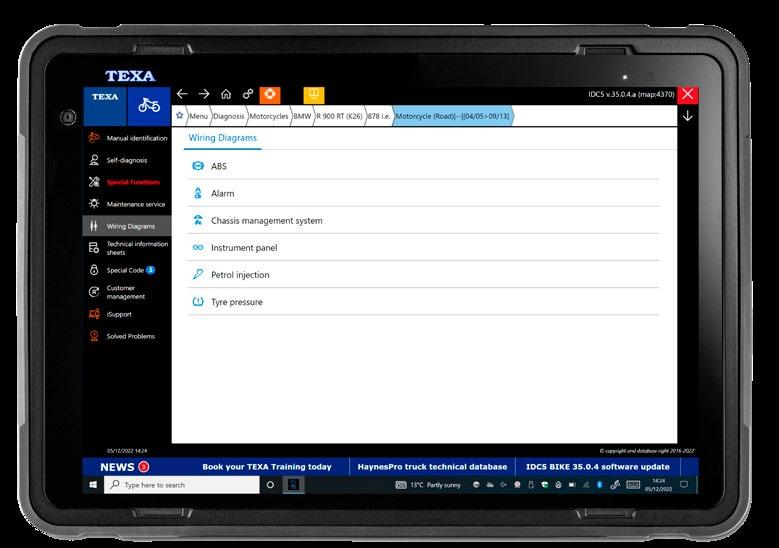Open the IDC5 app taskbar icon
The image size is (779, 548).
point(293,484)
